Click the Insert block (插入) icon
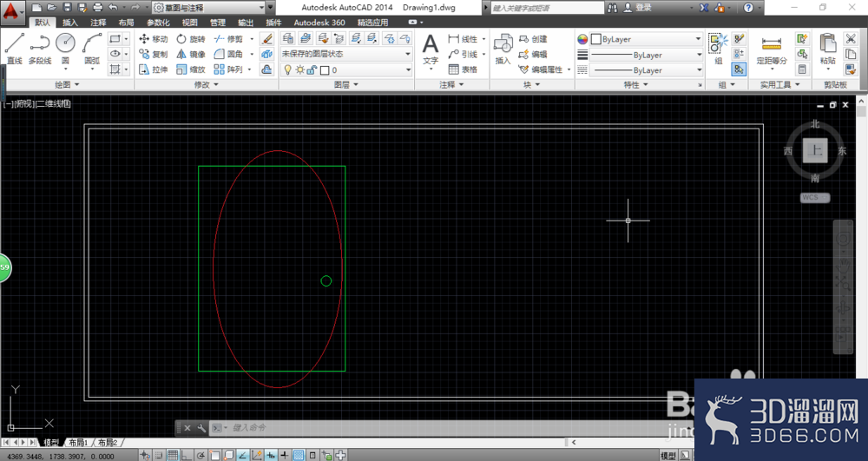This screenshot has width=868, height=461. pyautogui.click(x=503, y=49)
